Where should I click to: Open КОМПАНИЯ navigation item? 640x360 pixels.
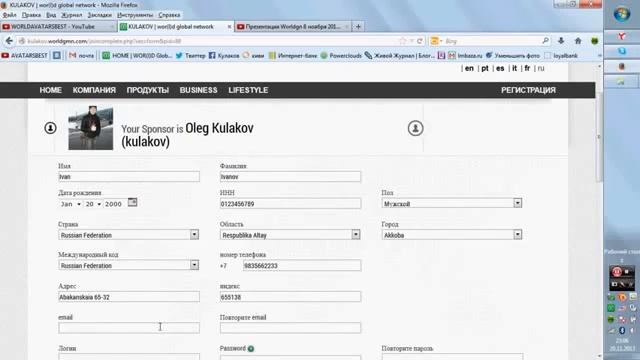coord(94,90)
